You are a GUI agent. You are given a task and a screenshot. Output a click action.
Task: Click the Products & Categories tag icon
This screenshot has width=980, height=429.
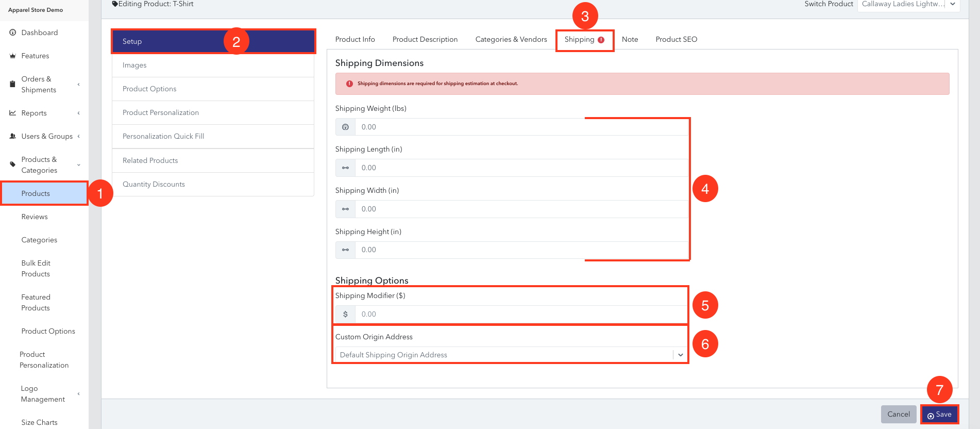click(13, 164)
